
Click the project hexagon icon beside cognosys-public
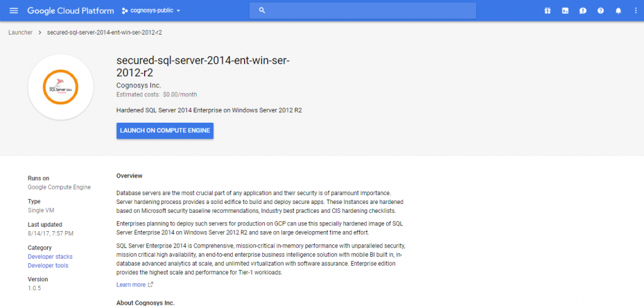pos(125,11)
